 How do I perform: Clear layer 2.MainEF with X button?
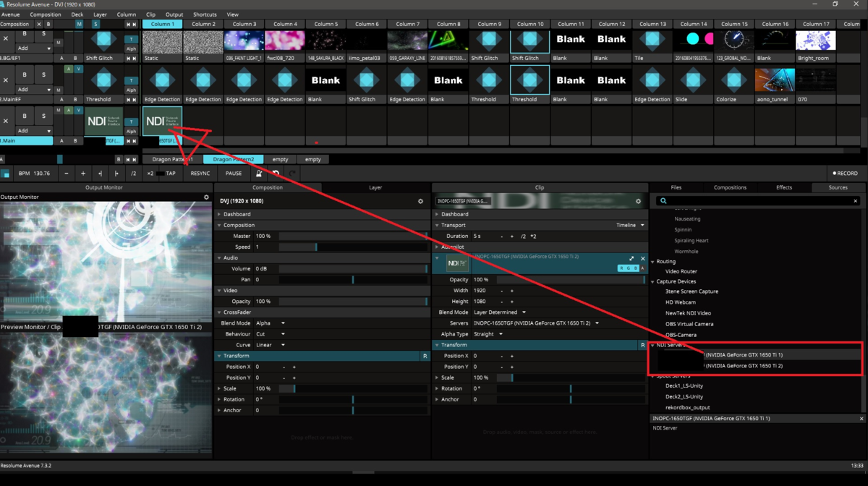tap(6, 80)
